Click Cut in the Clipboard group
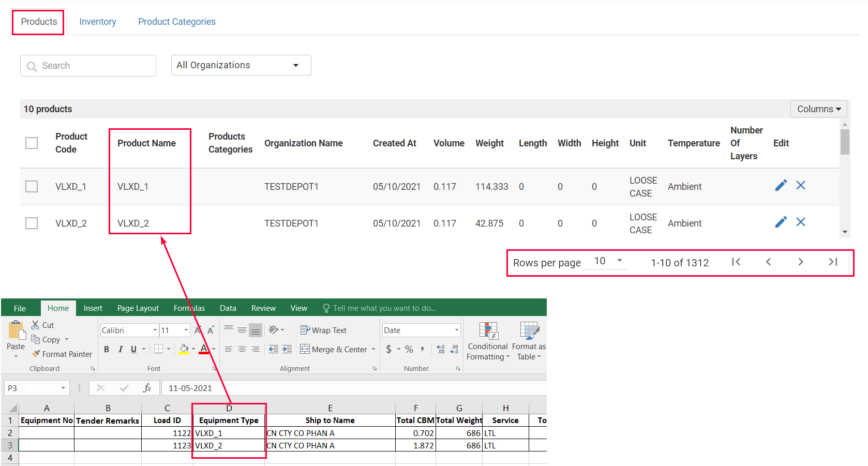Viewport: 868px width, 466px height. pos(43,325)
